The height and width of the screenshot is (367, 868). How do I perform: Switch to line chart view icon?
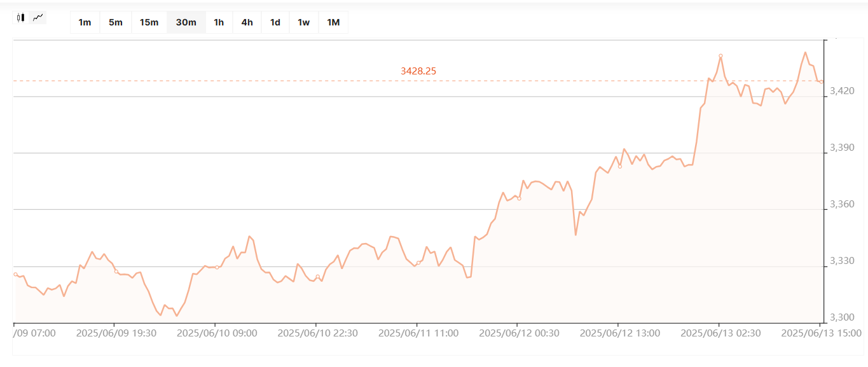point(38,18)
